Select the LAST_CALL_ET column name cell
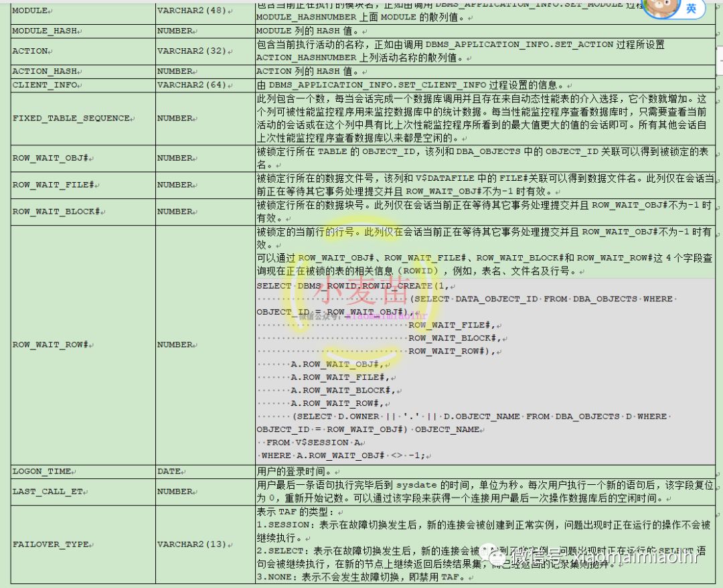 tap(83, 492)
